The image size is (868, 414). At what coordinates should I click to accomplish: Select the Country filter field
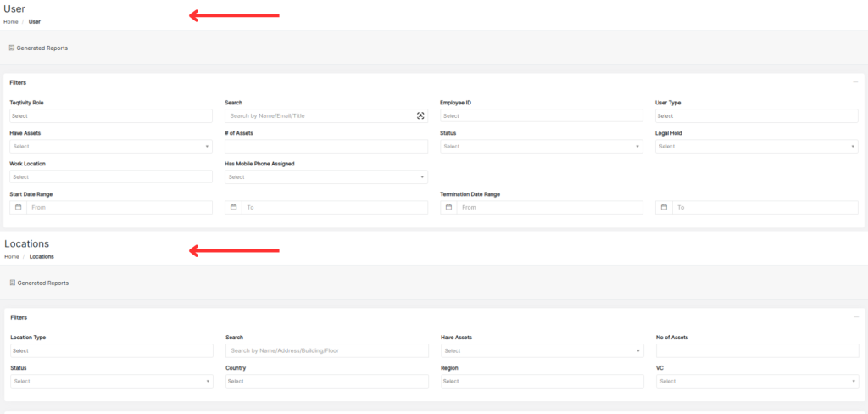click(x=326, y=382)
